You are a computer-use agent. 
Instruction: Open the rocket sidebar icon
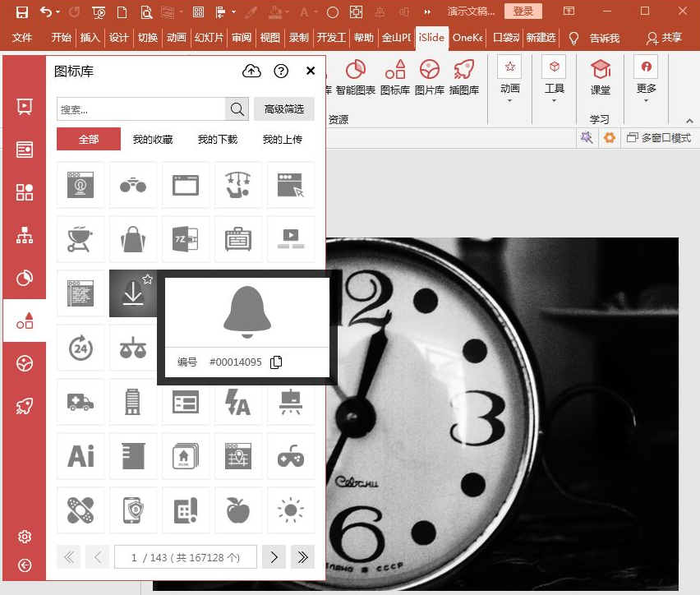25,406
